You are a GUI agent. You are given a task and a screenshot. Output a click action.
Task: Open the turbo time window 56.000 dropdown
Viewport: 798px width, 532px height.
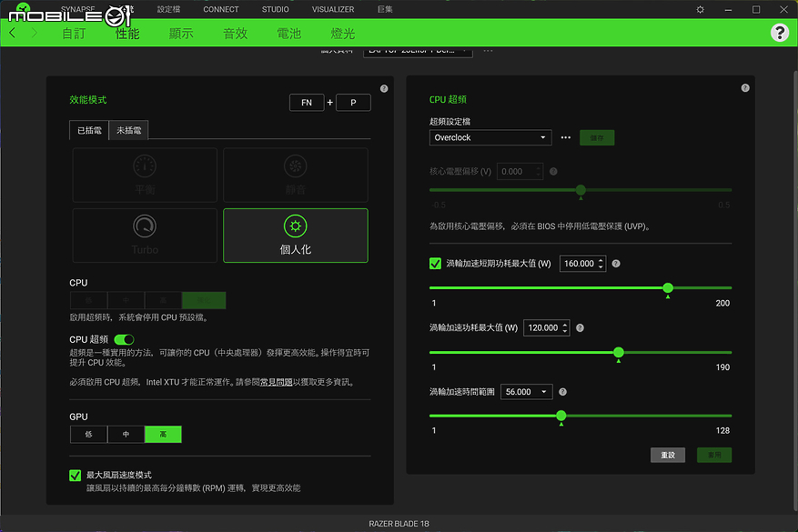[526, 392]
